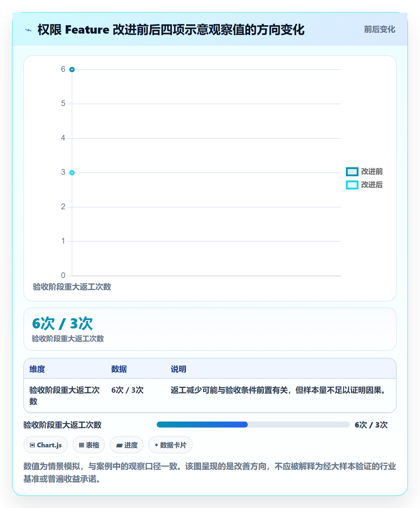420x508 pixels.
Task: Select the data point at value 3
Action: point(72,173)
